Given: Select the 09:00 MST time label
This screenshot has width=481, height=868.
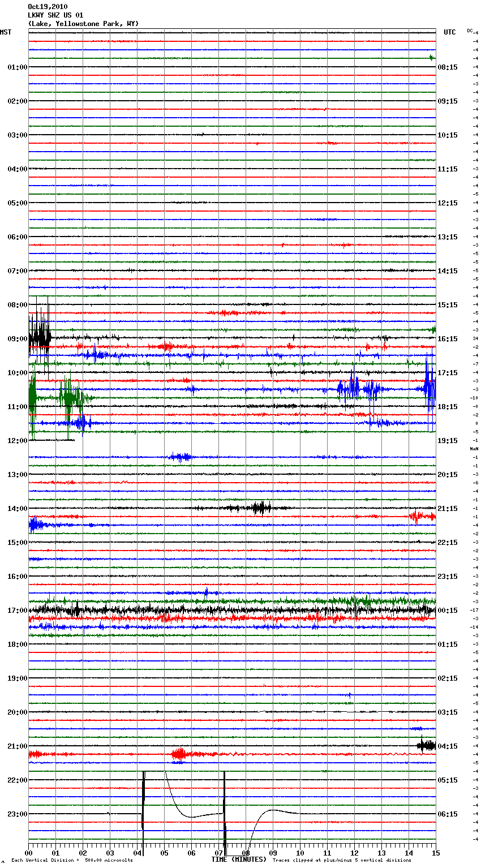Looking at the screenshot, I should tap(17, 339).
